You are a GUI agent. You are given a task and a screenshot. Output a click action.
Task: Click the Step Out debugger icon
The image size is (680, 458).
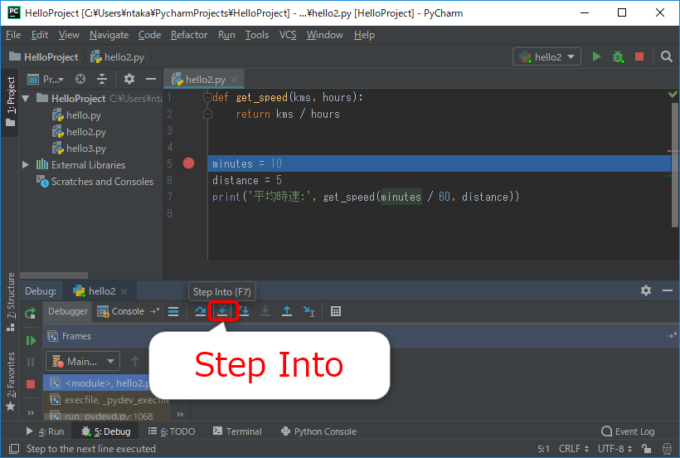click(287, 311)
